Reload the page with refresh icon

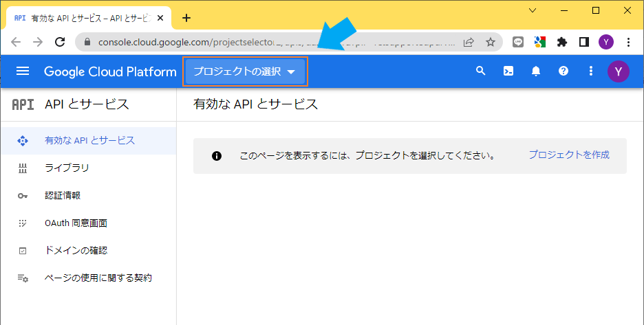point(60,42)
